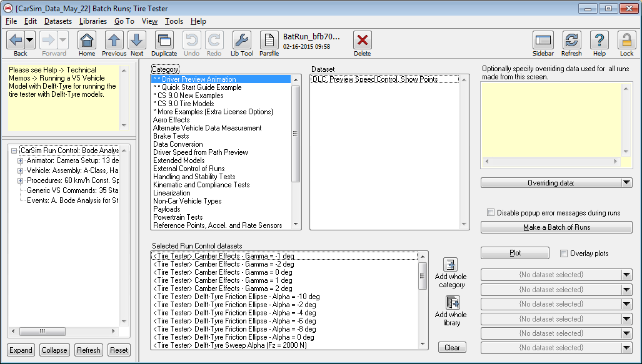Open the Back history dropdown arrow
This screenshot has width=642, height=364.
point(30,40)
